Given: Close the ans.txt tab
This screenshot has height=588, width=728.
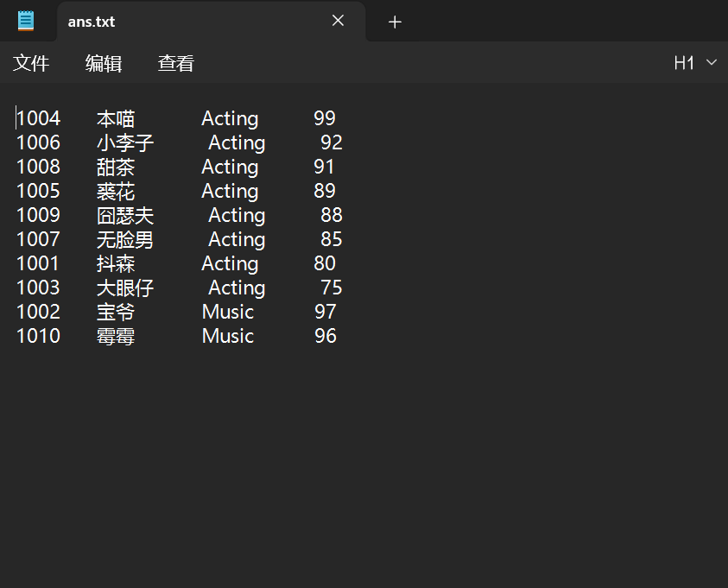Looking at the screenshot, I should point(338,21).
